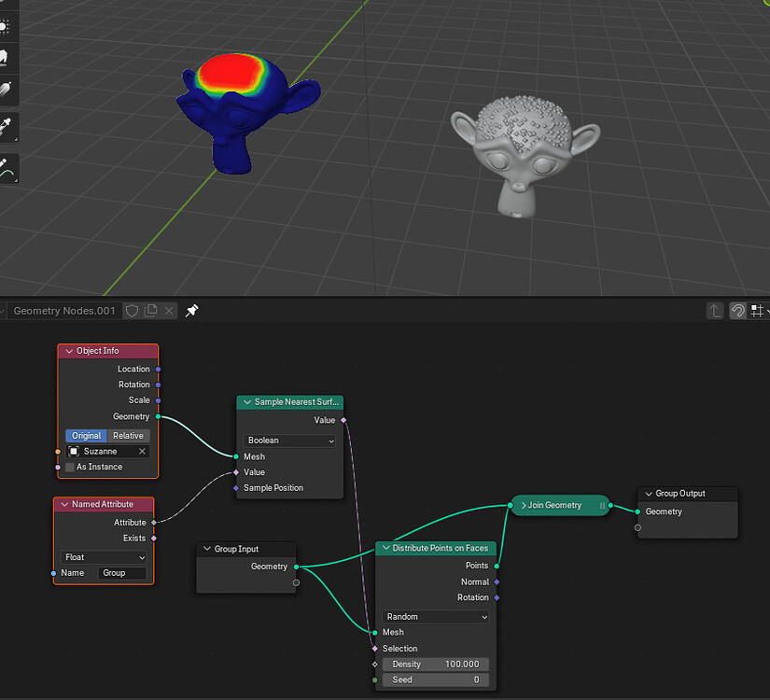Expand the collapsed Join Geometry node
This screenshot has height=700, width=770.
(524, 506)
